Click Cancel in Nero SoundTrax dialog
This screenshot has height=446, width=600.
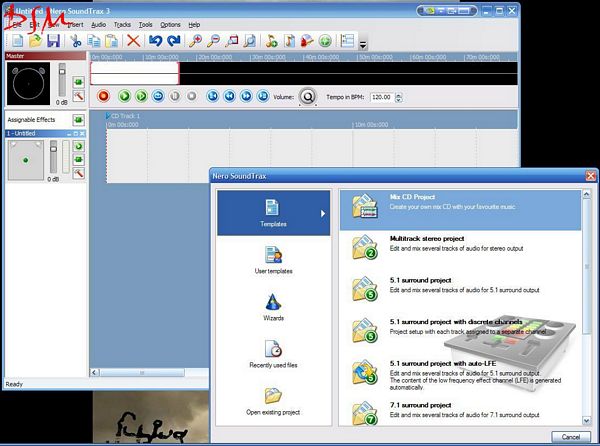point(571,437)
